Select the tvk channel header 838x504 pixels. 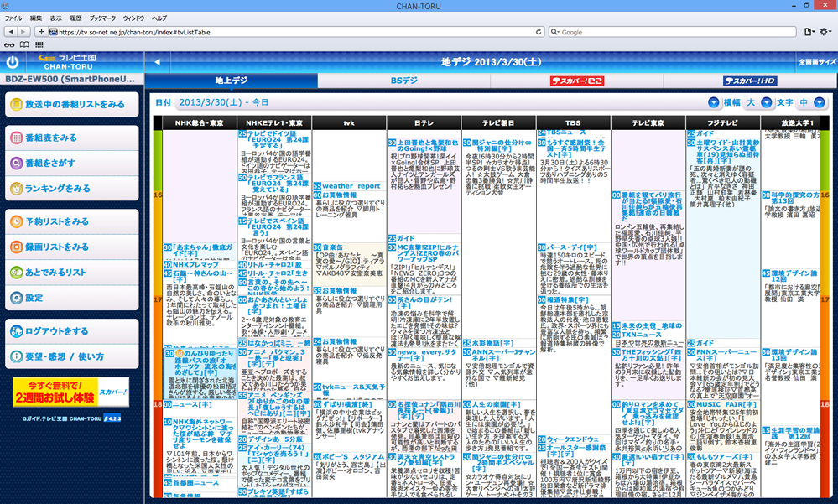pos(349,123)
